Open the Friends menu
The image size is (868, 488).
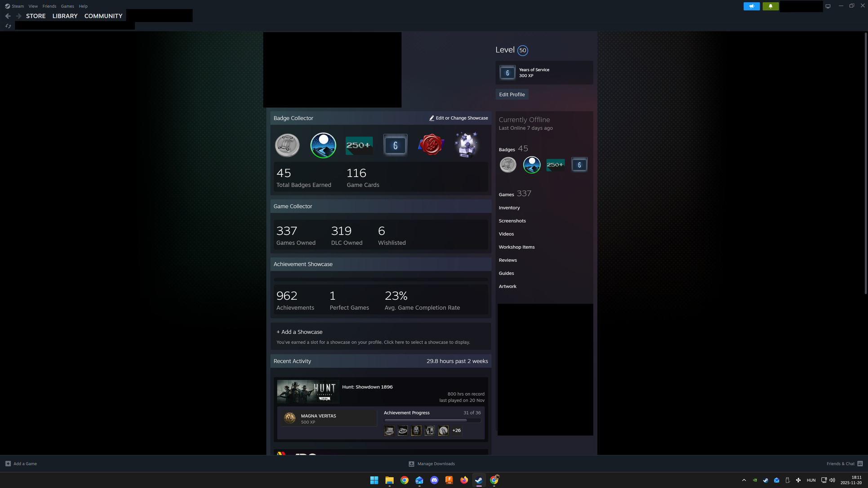tap(49, 6)
